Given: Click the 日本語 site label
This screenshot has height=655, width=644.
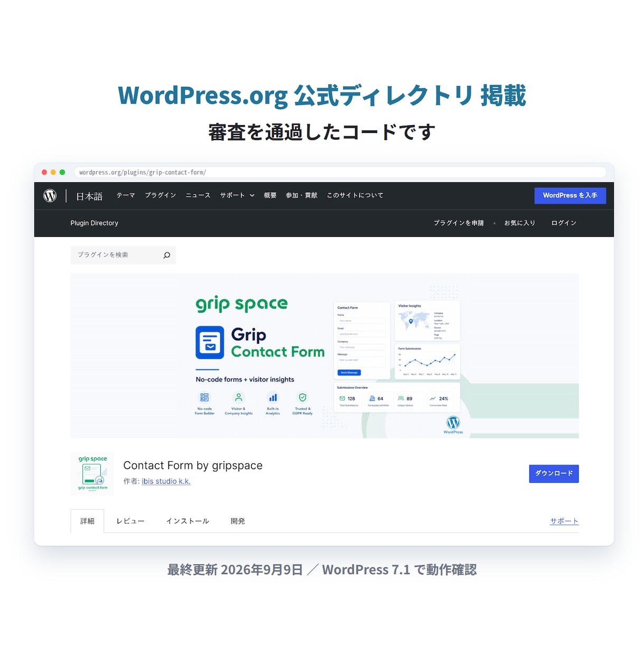Looking at the screenshot, I should [x=89, y=196].
